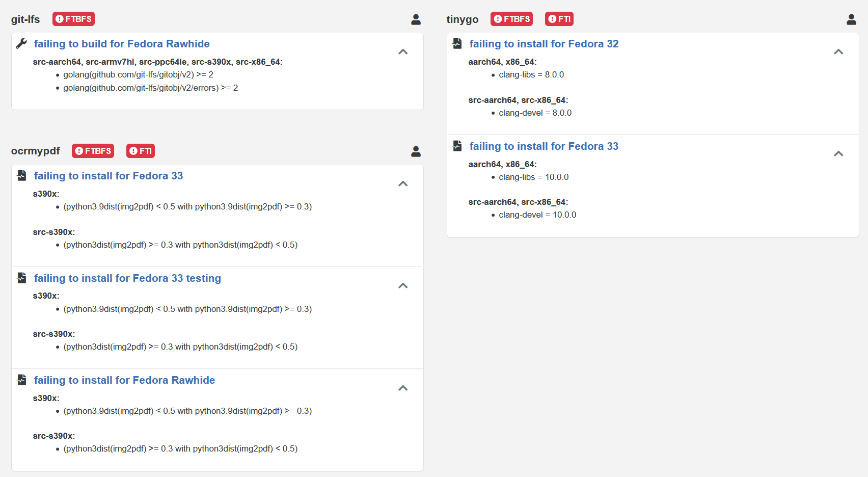Click python3dist(img2pdf) requirement under Fedora 33 testing

(x=181, y=347)
